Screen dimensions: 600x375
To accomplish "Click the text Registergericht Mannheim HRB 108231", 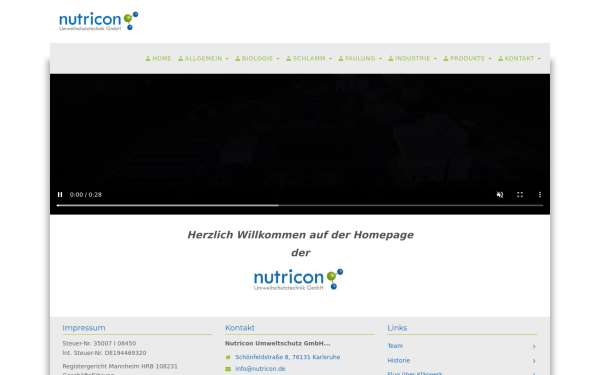I will [x=120, y=366].
